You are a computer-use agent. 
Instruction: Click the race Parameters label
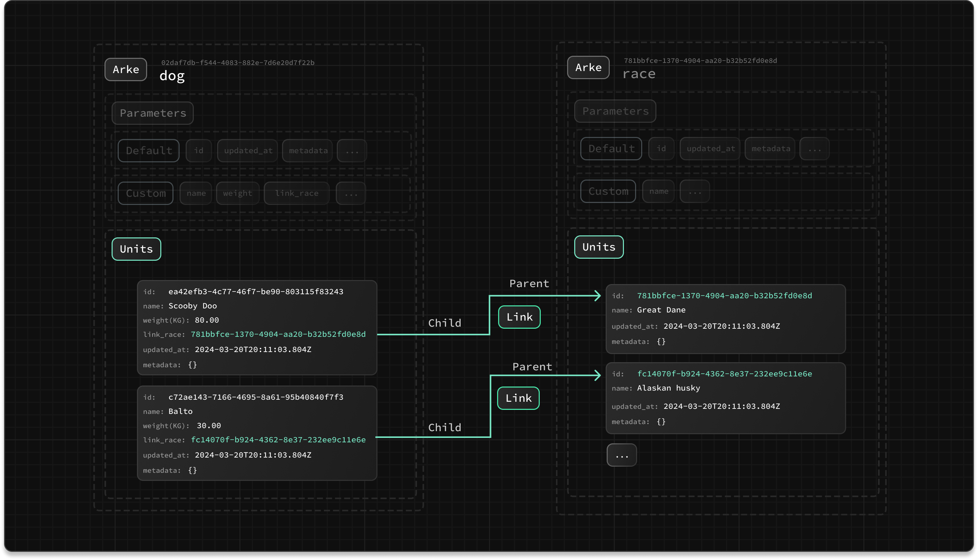point(615,112)
